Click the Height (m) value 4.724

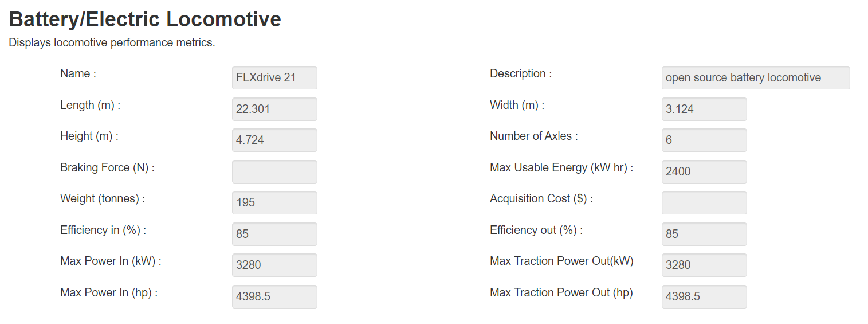point(274,140)
